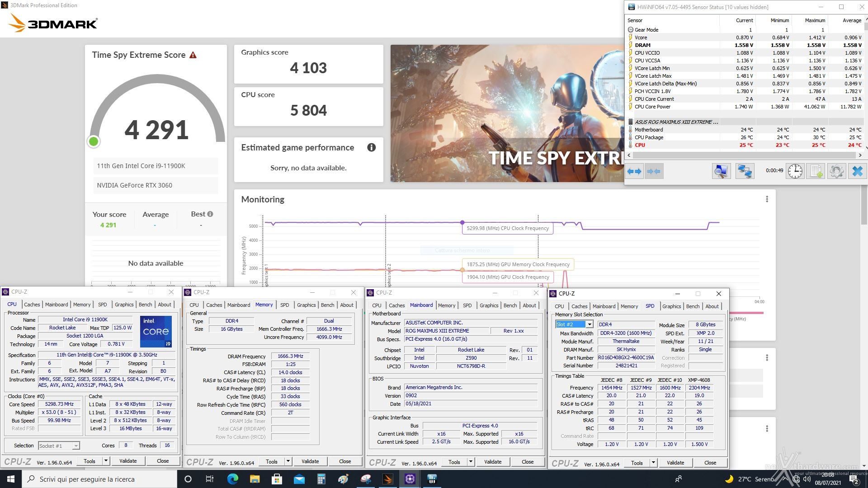
Task: Switch to HWiNFO taskbar icon
Action: 432,479
